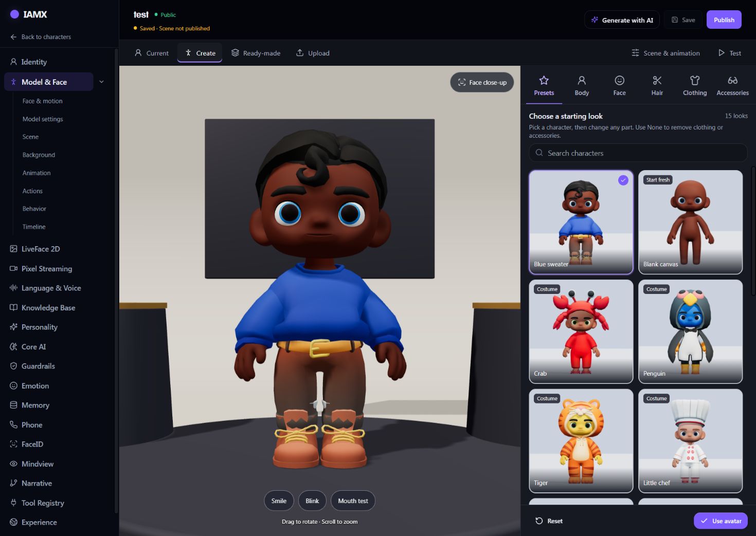Screen dimensions: 756x536
Task: Open the Clothing tab
Action: [x=695, y=86]
